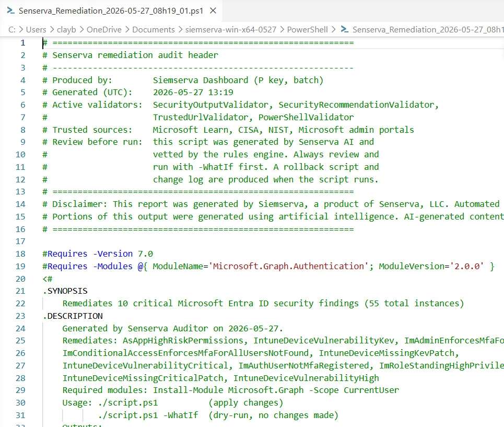Click the generated timestamp '2026-05-27 13:19'

[x=193, y=93]
